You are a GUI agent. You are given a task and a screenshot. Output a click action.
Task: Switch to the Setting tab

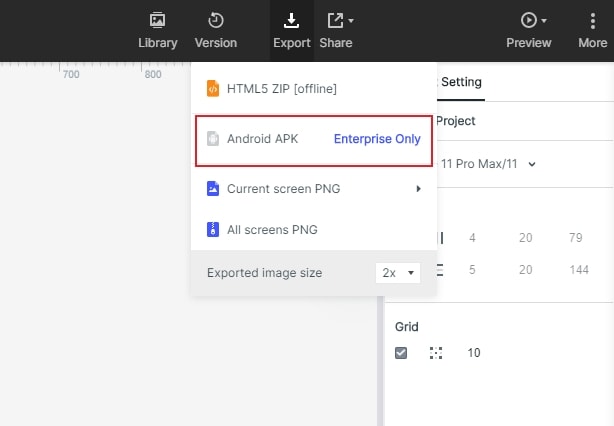(461, 82)
